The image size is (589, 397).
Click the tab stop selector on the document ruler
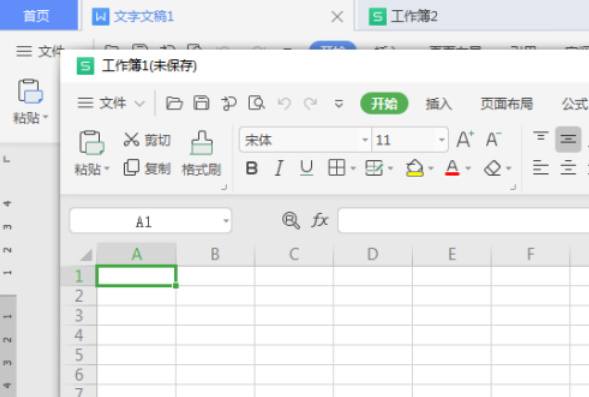coord(6,160)
